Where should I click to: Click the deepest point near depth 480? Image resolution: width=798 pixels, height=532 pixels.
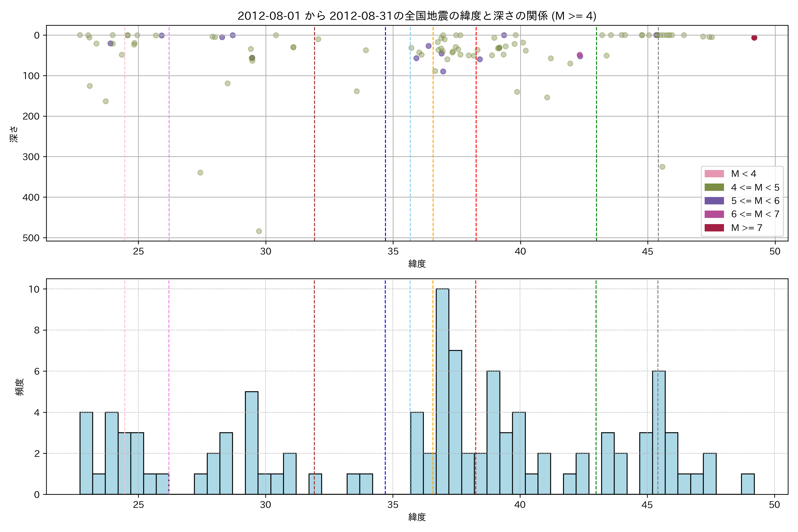pos(259,231)
